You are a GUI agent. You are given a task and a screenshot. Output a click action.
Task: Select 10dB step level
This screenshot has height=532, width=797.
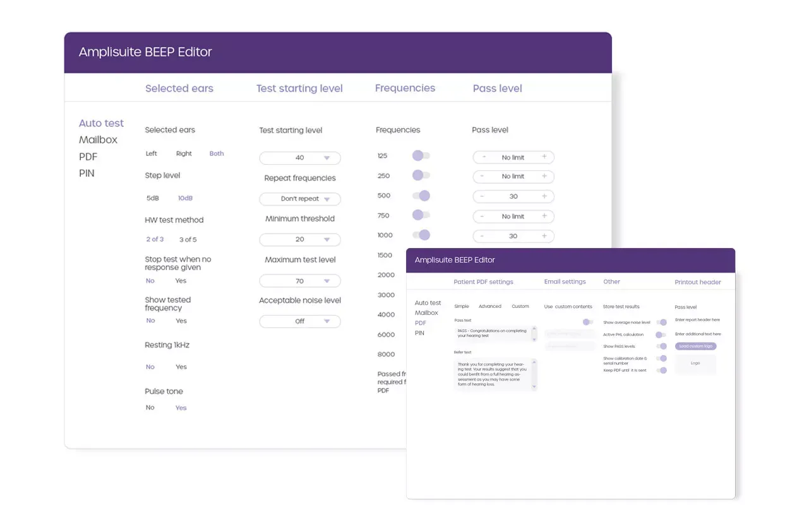(x=185, y=198)
